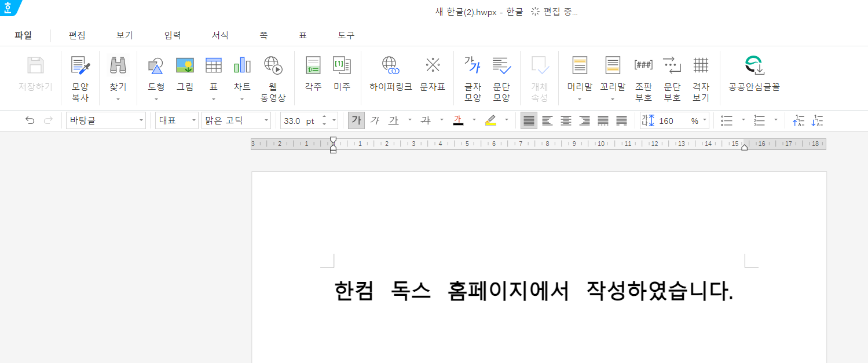Screen dimensions: 868x363
Task: Click the undo arrow icon
Action: pyautogui.click(x=30, y=120)
